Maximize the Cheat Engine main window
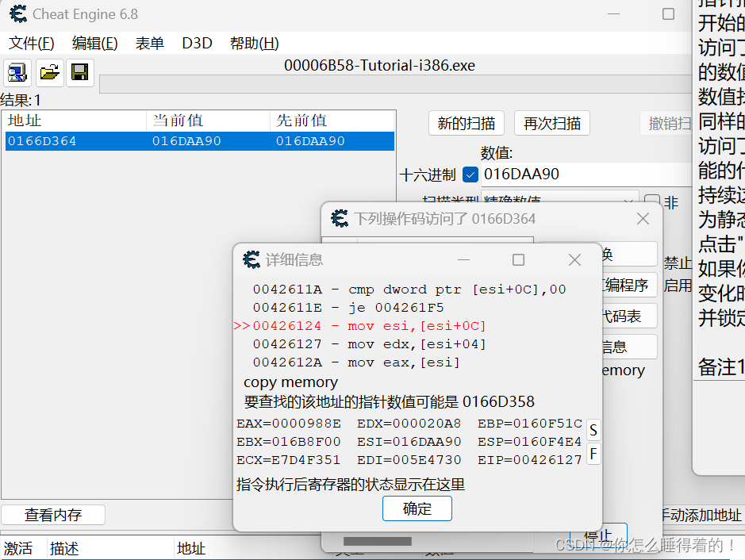Screen dimensions: 745x560 point(669,13)
